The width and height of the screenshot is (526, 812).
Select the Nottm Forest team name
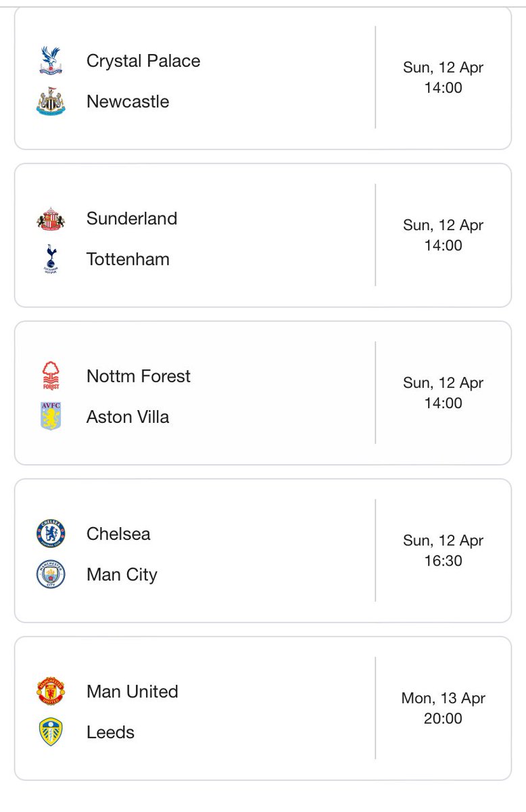tap(139, 376)
